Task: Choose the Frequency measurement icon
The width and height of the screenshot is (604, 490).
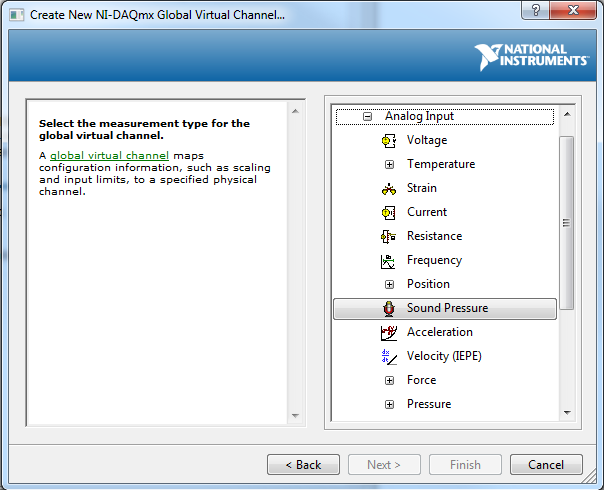Action: [389, 260]
